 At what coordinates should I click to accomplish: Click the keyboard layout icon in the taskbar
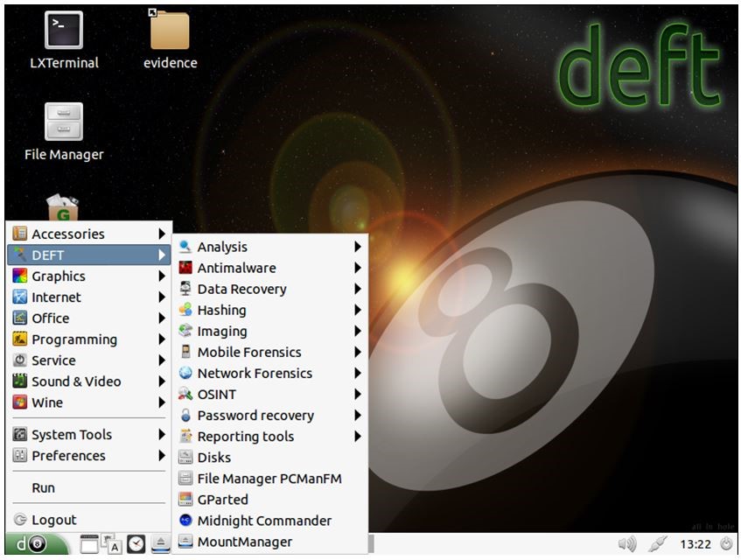[112, 544]
